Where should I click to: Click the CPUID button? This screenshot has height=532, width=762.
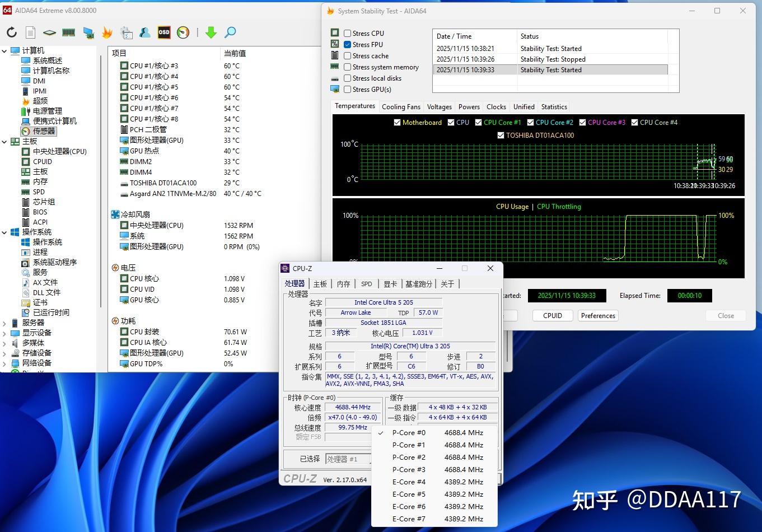coord(553,316)
